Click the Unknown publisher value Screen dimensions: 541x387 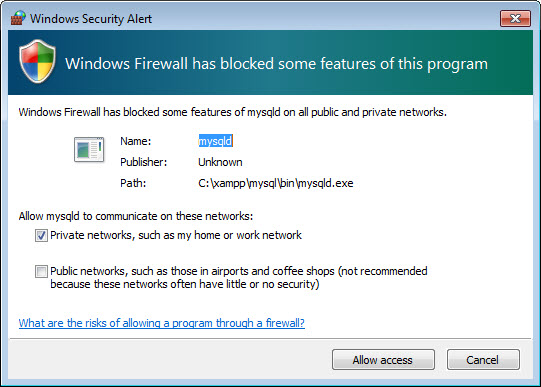coord(220,162)
